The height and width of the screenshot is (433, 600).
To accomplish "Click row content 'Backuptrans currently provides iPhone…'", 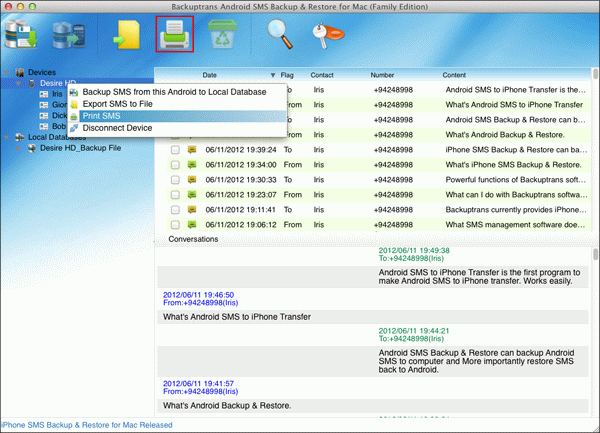I will pos(516,210).
